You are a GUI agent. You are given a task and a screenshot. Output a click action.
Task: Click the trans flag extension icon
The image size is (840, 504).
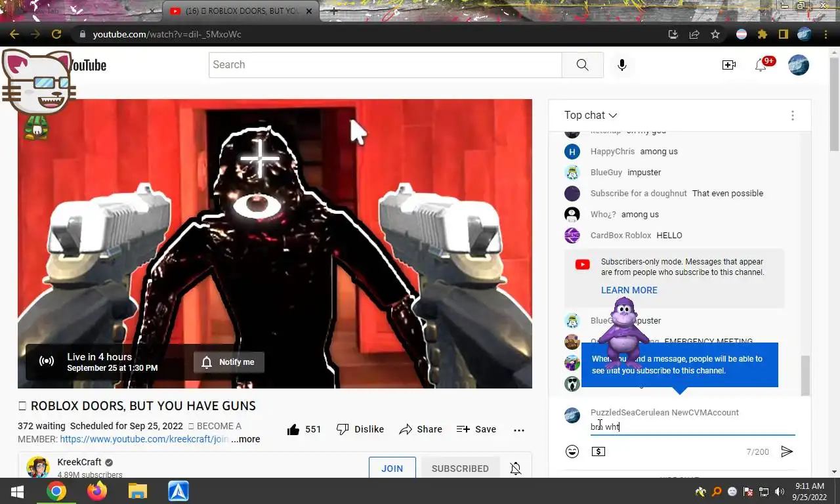[742, 34]
